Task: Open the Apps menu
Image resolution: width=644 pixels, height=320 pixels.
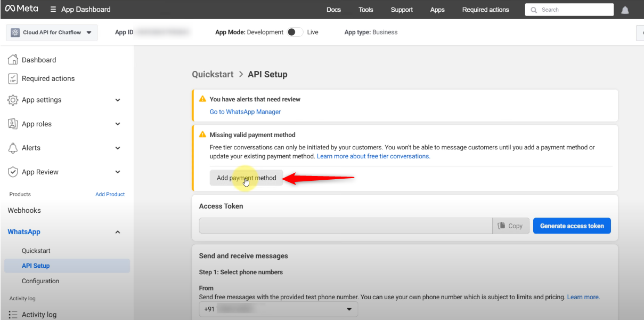Action: pos(437,10)
